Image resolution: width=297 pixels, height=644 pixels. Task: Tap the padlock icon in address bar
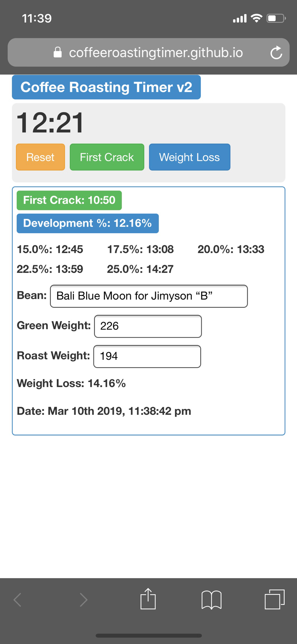click(58, 52)
